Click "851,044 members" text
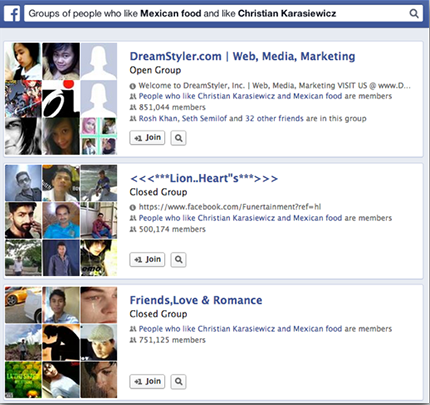This screenshot has height=405, width=430. tap(172, 107)
